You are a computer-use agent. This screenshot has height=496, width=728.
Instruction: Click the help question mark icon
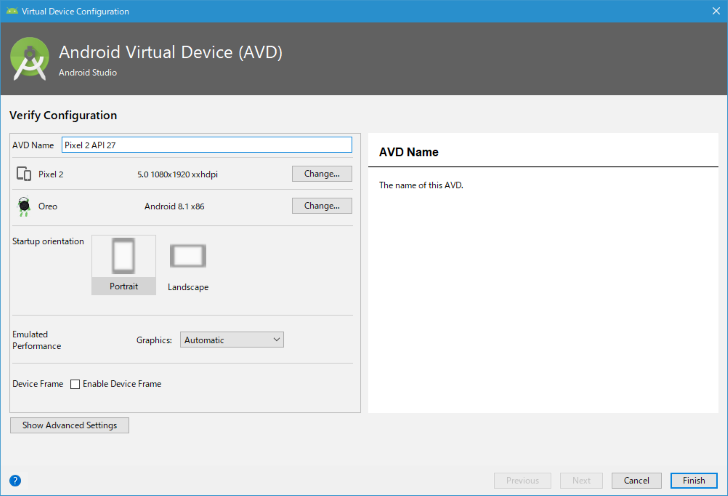[15, 480]
